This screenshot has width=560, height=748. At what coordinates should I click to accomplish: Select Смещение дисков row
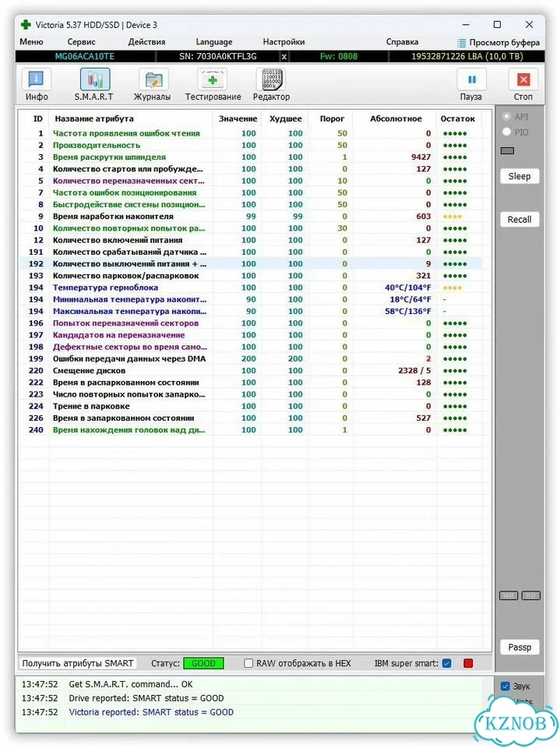251,371
